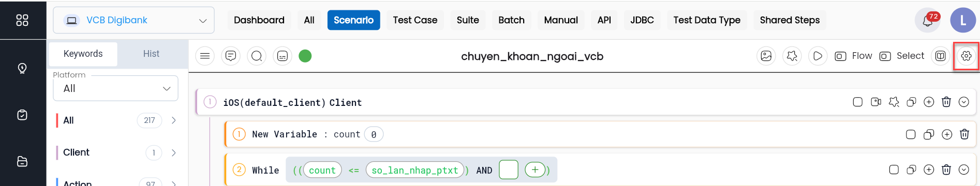980x186 pixels.
Task: Select the Hist panel tab
Action: click(151, 54)
